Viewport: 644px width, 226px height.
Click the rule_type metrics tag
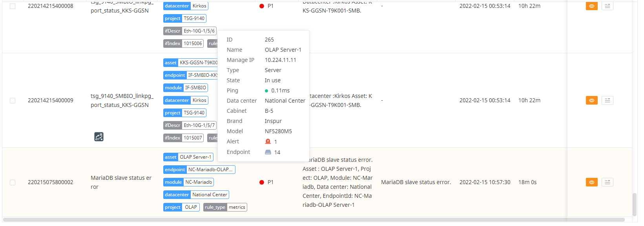225,207
